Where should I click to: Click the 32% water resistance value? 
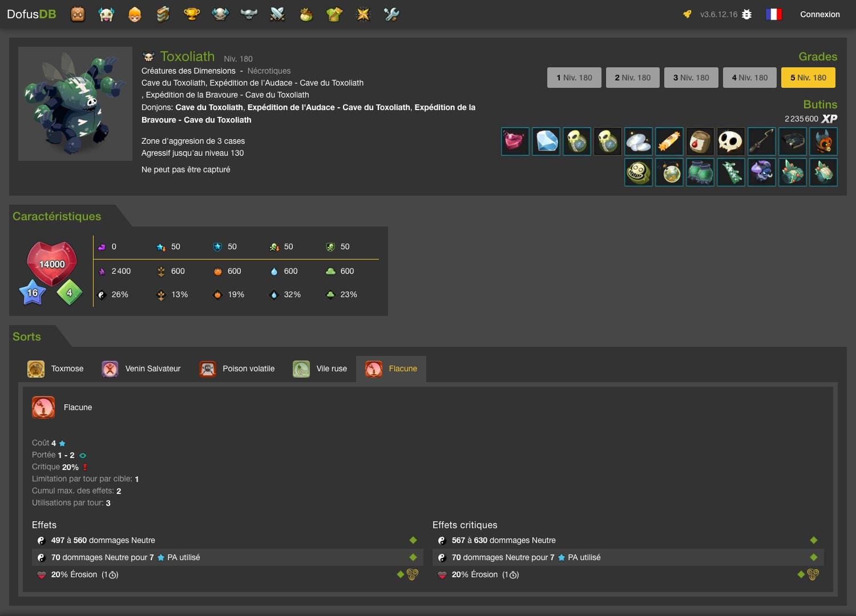tap(292, 294)
